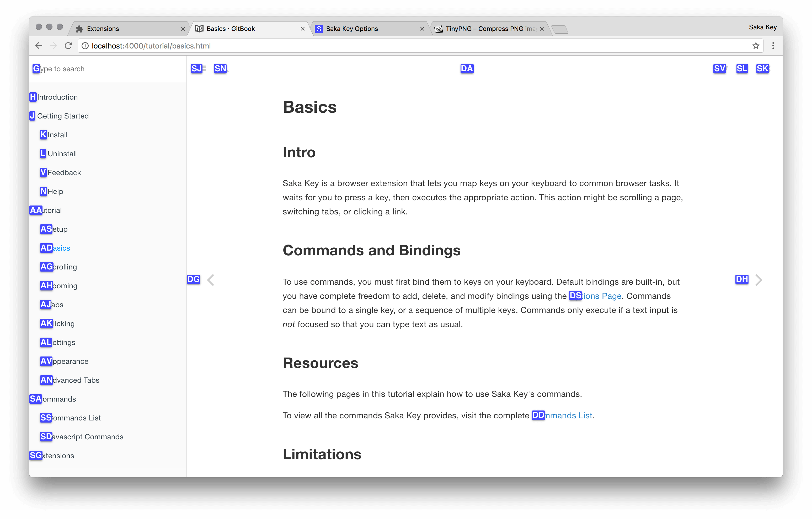Click the site info icon in address bar
Image resolution: width=812 pixels, height=519 pixels.
click(x=85, y=46)
